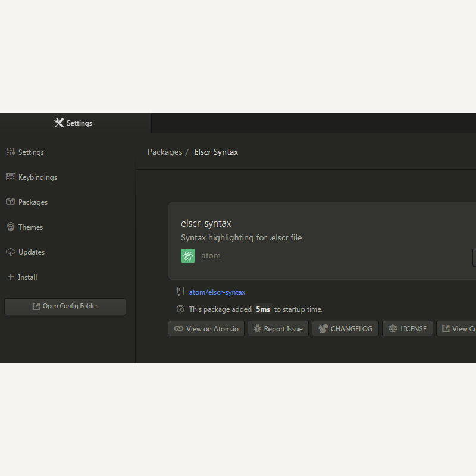
Task: Click the 5ms startup time badge
Action: pos(263,309)
